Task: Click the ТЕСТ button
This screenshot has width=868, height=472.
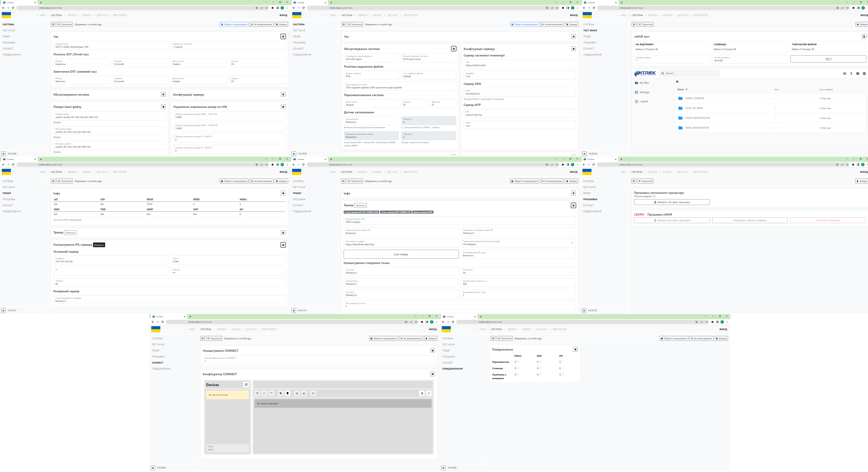Action: 828,59
